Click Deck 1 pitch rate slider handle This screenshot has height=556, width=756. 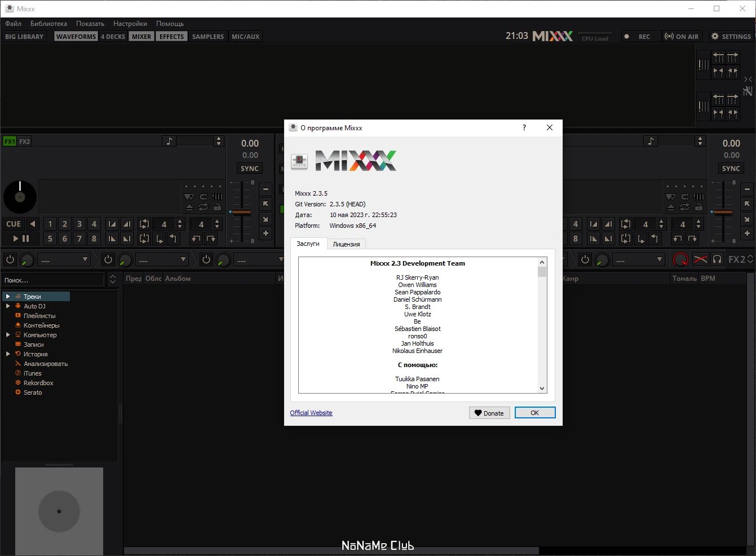coord(241,212)
